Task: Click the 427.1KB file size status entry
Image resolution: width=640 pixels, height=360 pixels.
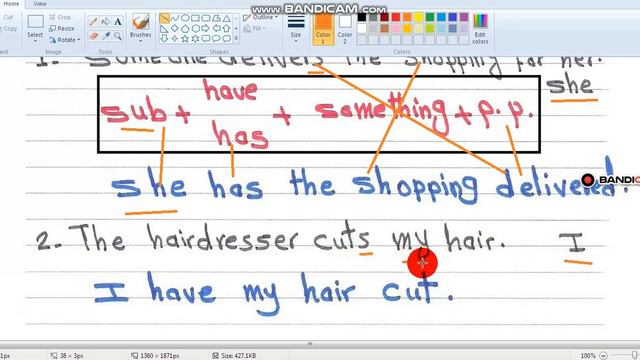Action: tap(234, 356)
